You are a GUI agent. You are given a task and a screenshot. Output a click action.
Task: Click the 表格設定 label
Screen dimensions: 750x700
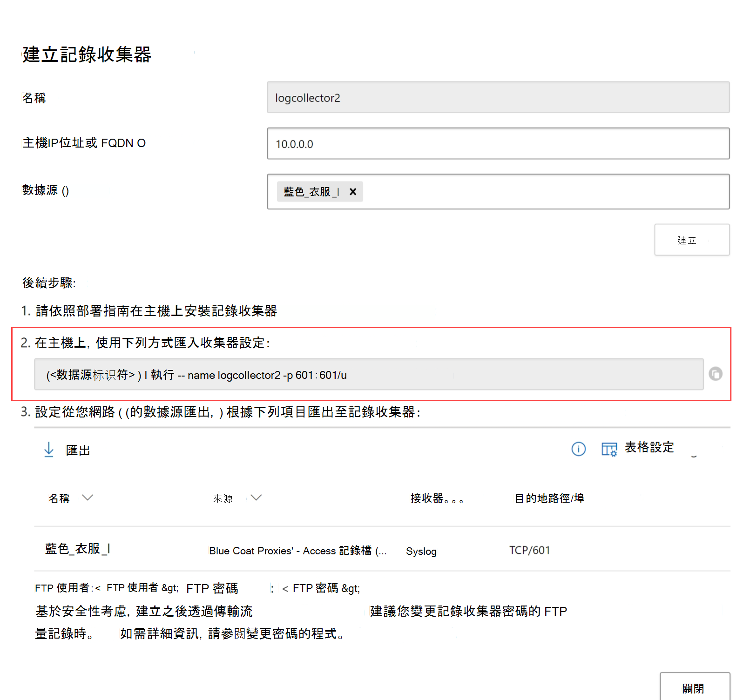click(x=649, y=447)
